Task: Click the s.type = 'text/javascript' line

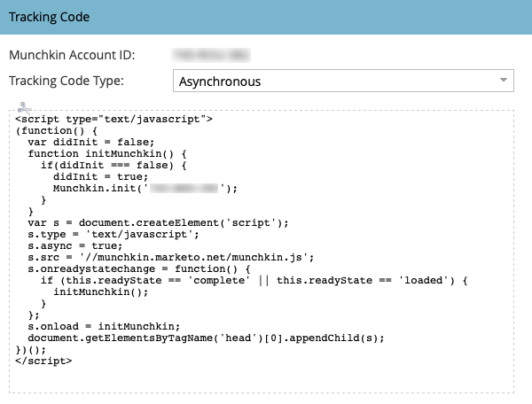Action: tap(113, 234)
